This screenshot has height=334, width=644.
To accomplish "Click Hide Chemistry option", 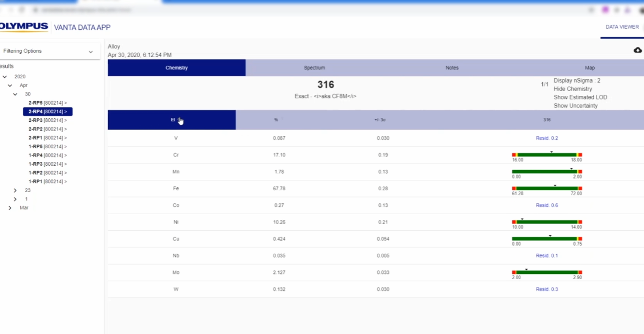I will 573,89.
